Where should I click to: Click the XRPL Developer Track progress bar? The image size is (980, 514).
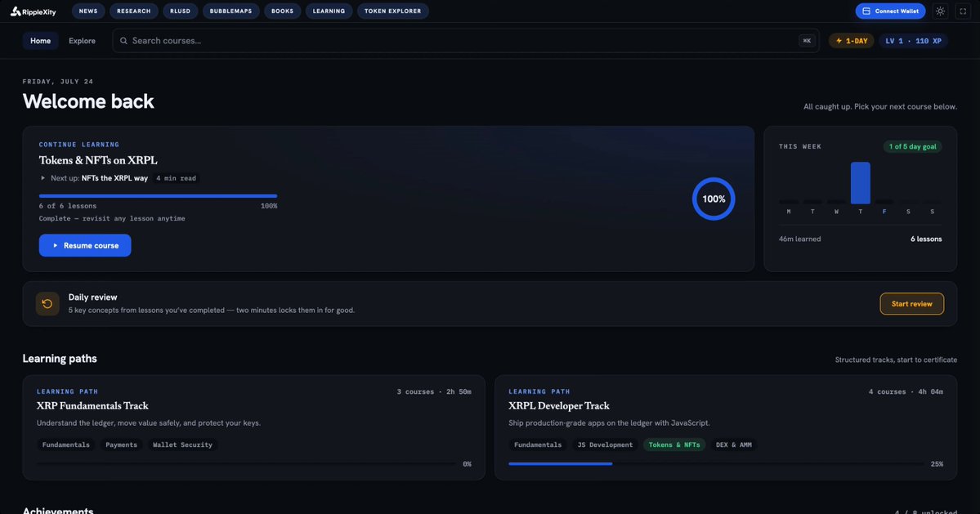(x=716, y=464)
